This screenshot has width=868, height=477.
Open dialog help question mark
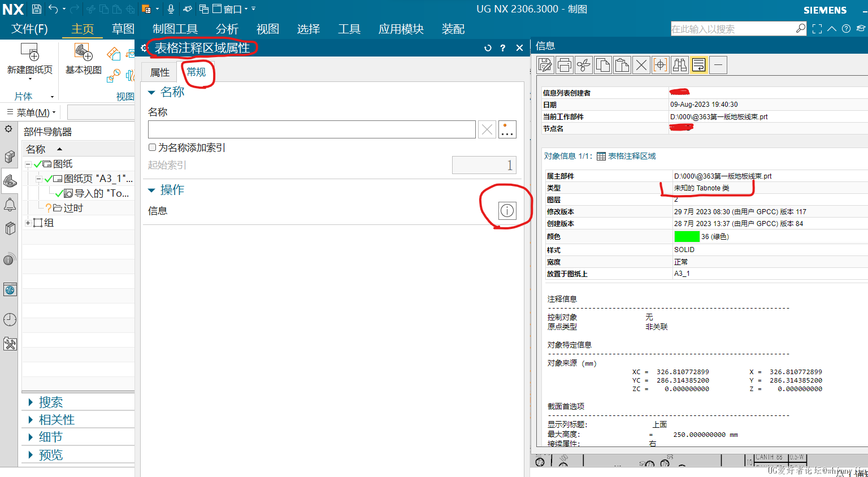(503, 48)
